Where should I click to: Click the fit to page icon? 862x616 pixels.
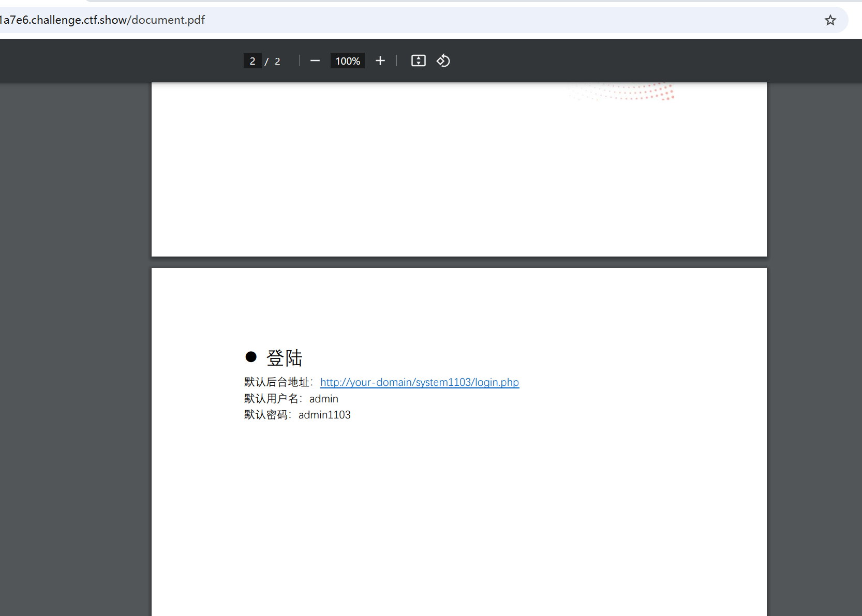pos(418,61)
